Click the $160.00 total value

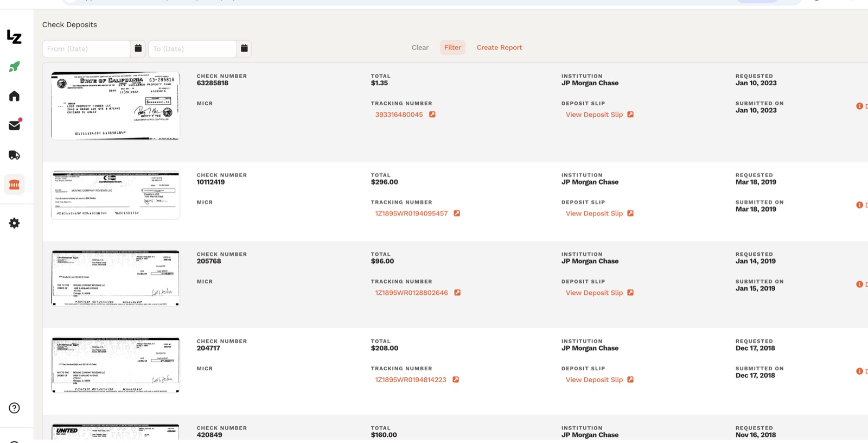tap(384, 435)
